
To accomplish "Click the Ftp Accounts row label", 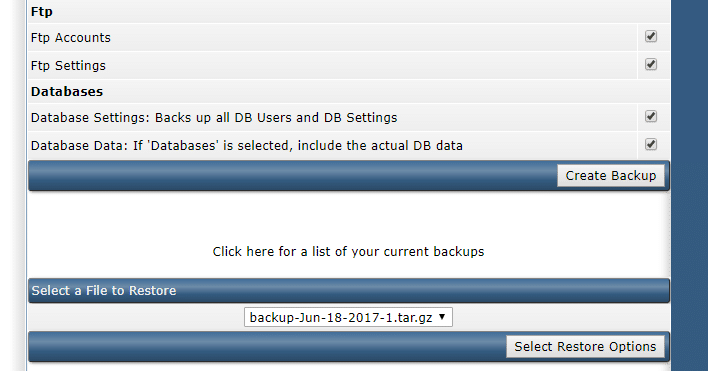I will pyautogui.click(x=70, y=37).
